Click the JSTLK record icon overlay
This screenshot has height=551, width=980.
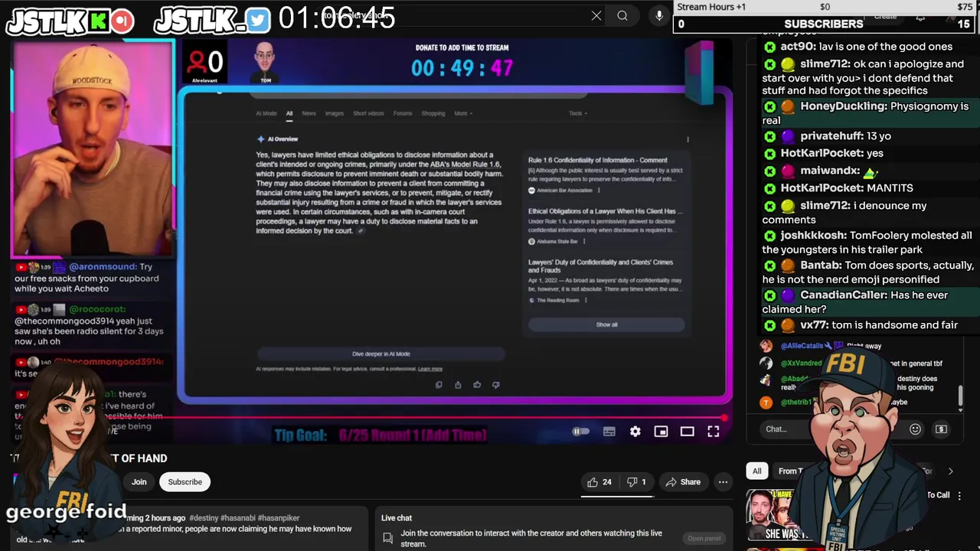pos(121,21)
